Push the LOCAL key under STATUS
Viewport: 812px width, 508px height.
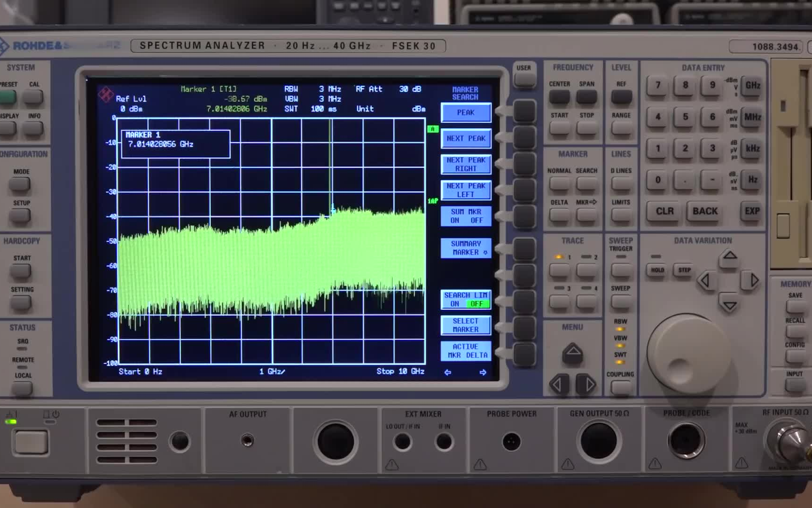(22, 389)
